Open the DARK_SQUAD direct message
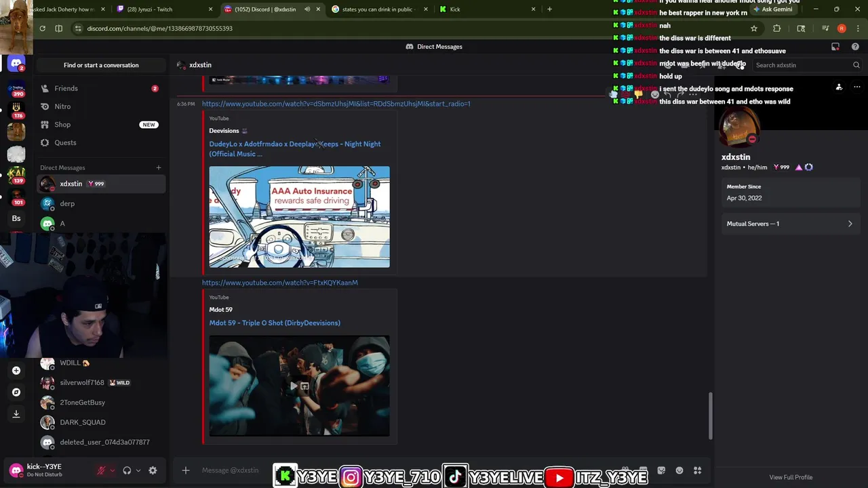 click(x=101, y=422)
